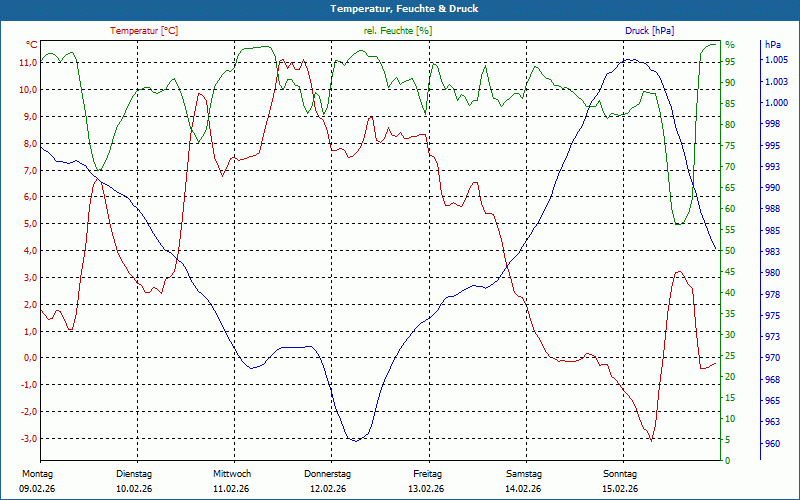Pick the 'Donnerstag' day label
Screen dimensions: 800x500
click(328, 474)
